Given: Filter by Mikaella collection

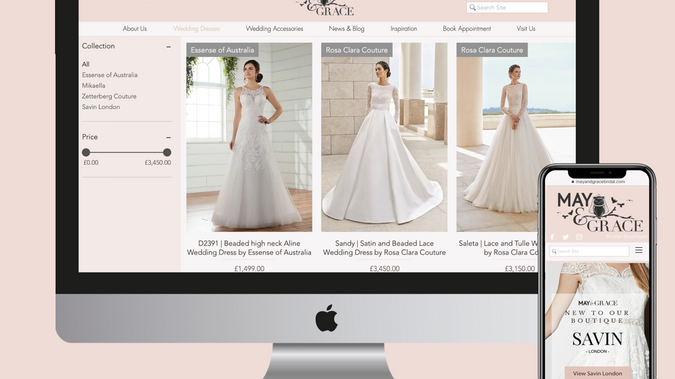Looking at the screenshot, I should (93, 86).
